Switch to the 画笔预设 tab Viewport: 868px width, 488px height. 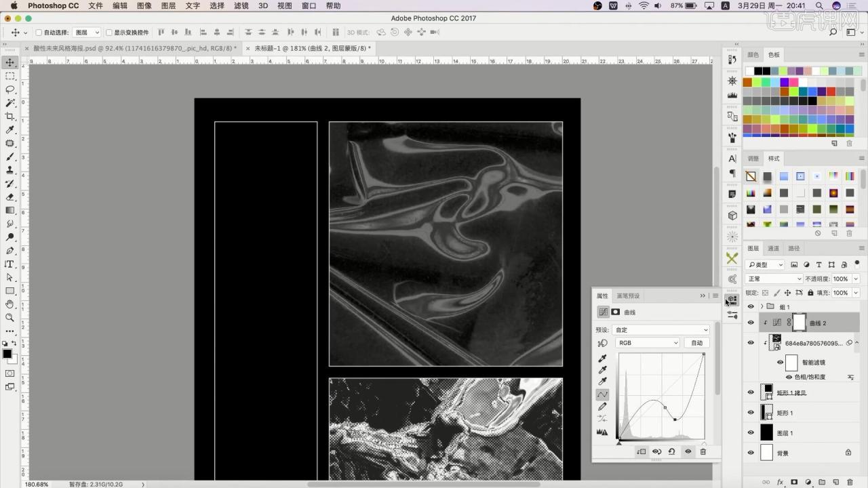[x=628, y=296]
